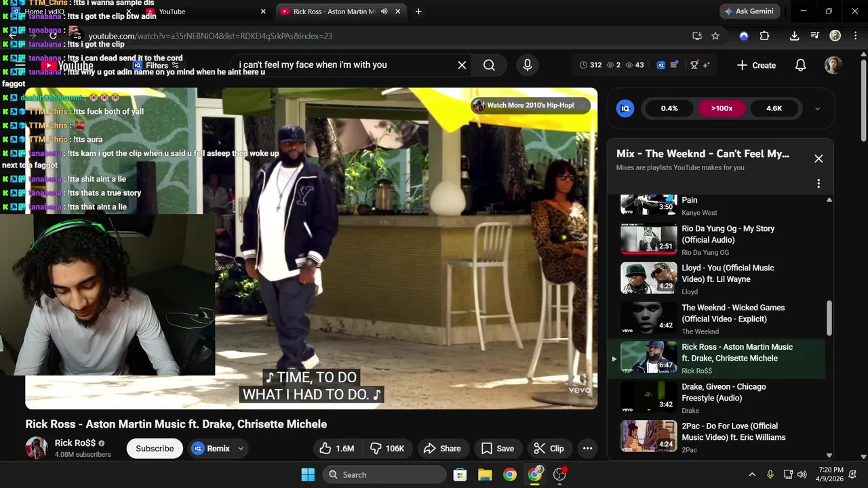Viewport: 868px width, 488px height.
Task: Open the Rick Ro$$ channel name link
Action: click(75, 443)
